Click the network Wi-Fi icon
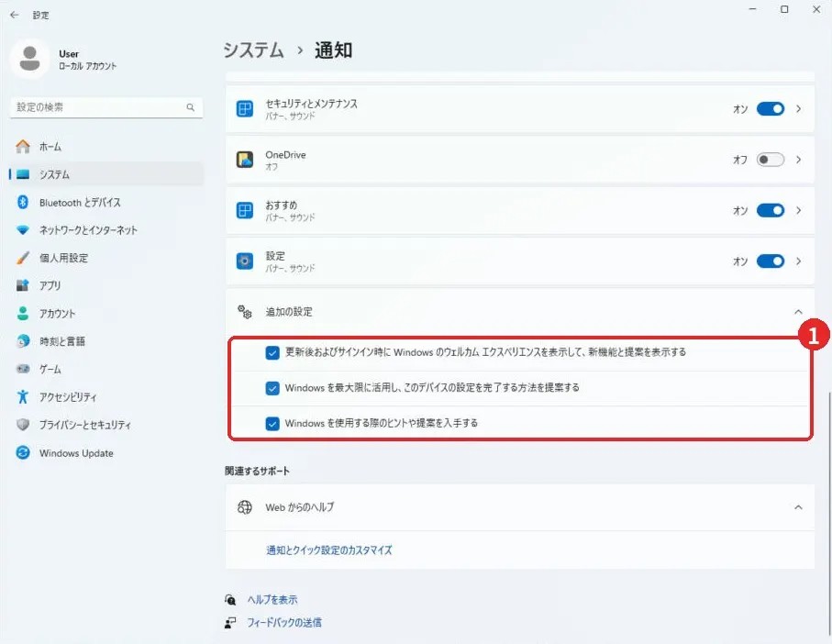832x644 pixels. [x=23, y=229]
